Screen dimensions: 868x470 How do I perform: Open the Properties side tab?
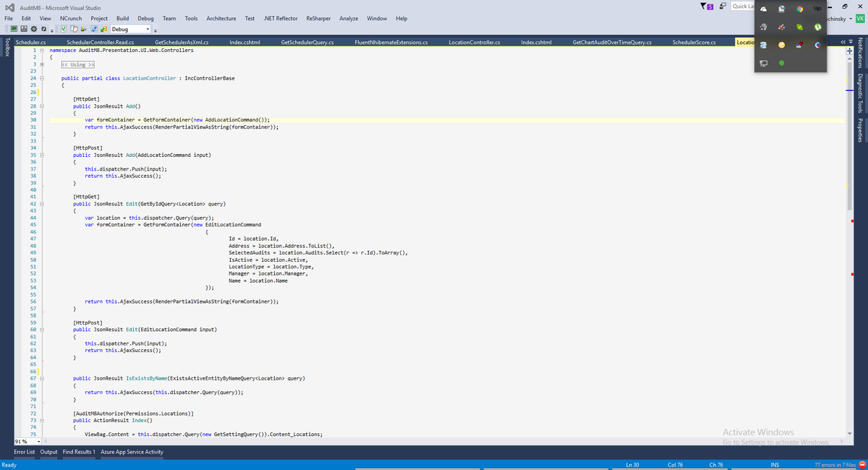coord(861,129)
